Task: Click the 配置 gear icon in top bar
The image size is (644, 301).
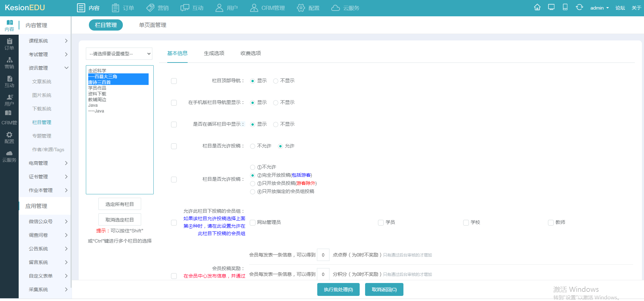Action: pos(301,8)
